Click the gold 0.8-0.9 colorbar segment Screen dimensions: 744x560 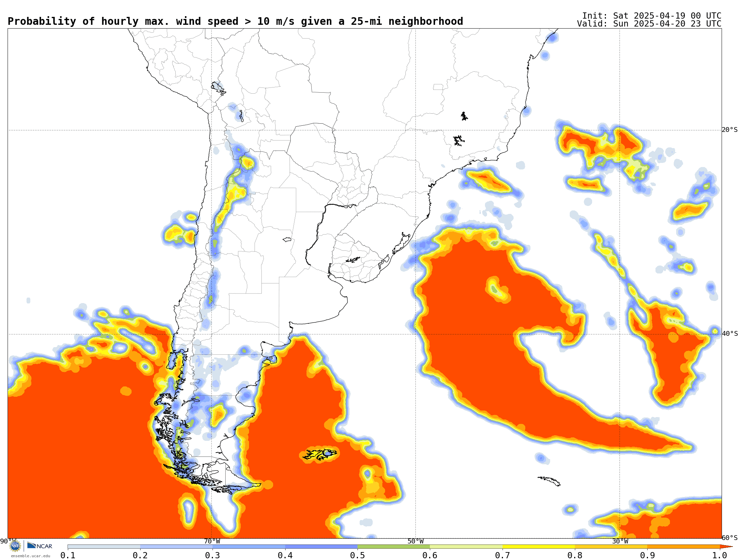point(611,547)
